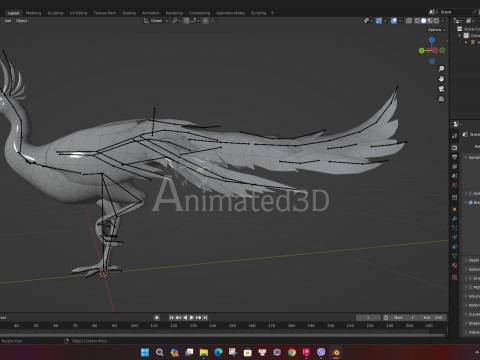Open the snapping options dropdown
Viewport: 480px width, 360px height.
tap(195, 21)
